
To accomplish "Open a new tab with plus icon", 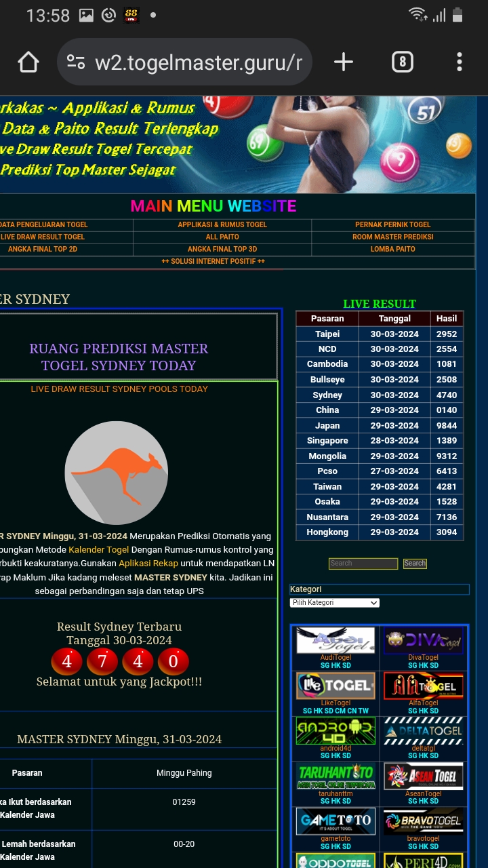I will (344, 62).
